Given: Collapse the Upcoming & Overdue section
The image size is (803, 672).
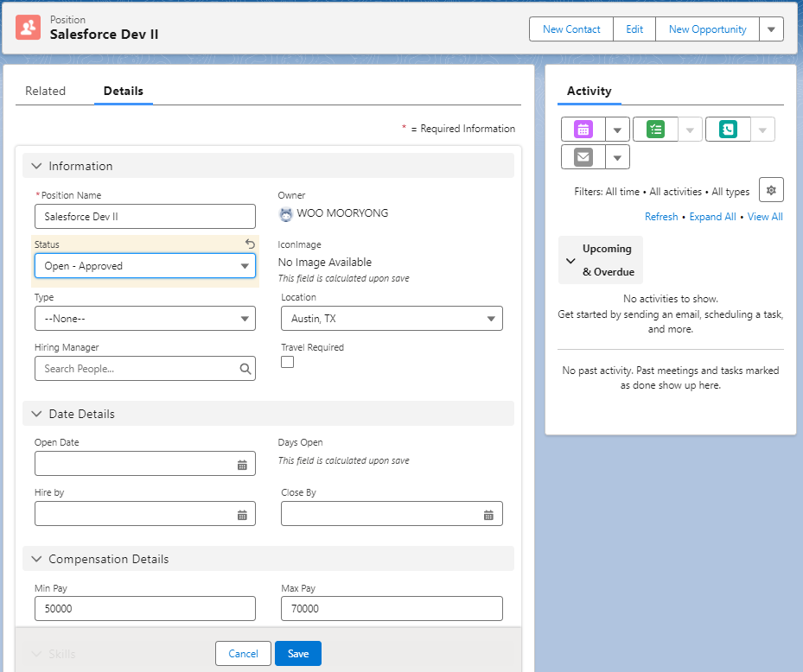Looking at the screenshot, I should 570,260.
